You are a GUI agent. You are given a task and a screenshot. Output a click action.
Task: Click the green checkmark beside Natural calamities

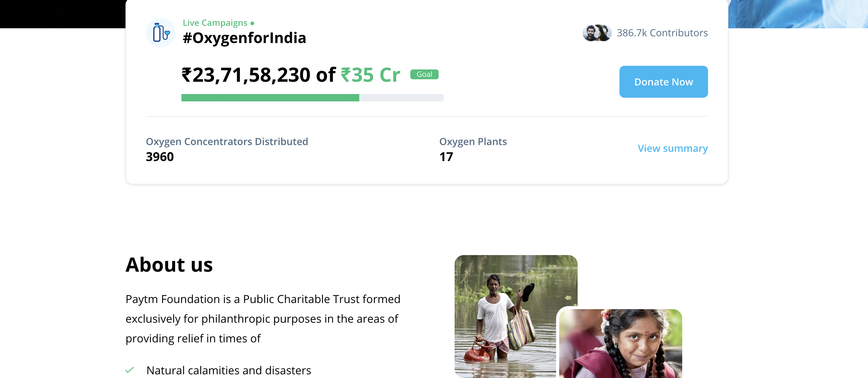click(130, 370)
